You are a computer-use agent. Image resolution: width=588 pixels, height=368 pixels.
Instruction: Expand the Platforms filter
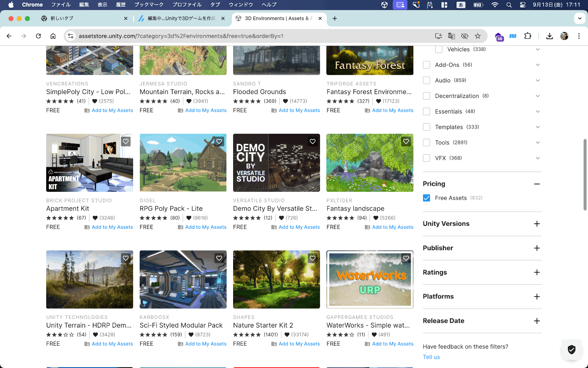[x=537, y=297]
